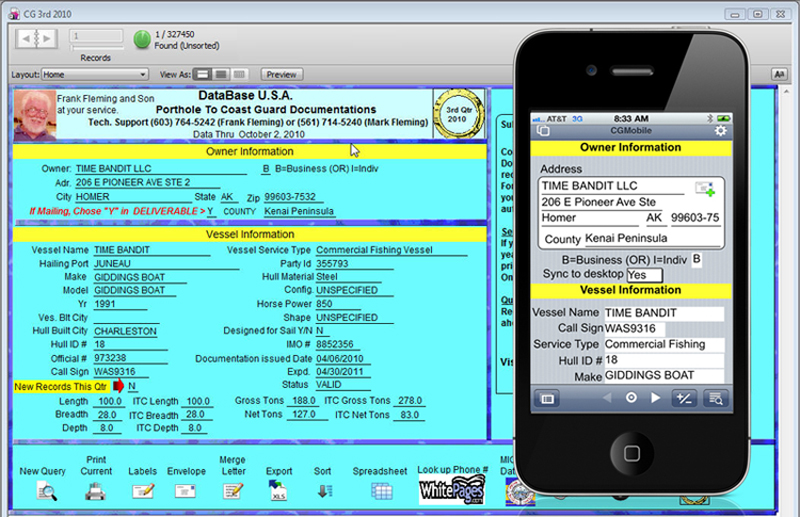The width and height of the screenshot is (800, 517).
Task: Click the Vessel Name field TIME BANDIT
Action: coord(152,250)
